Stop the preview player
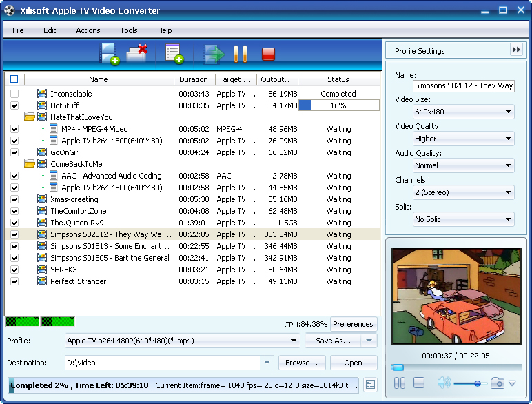Screen dimensions: 532x404 [419, 383]
